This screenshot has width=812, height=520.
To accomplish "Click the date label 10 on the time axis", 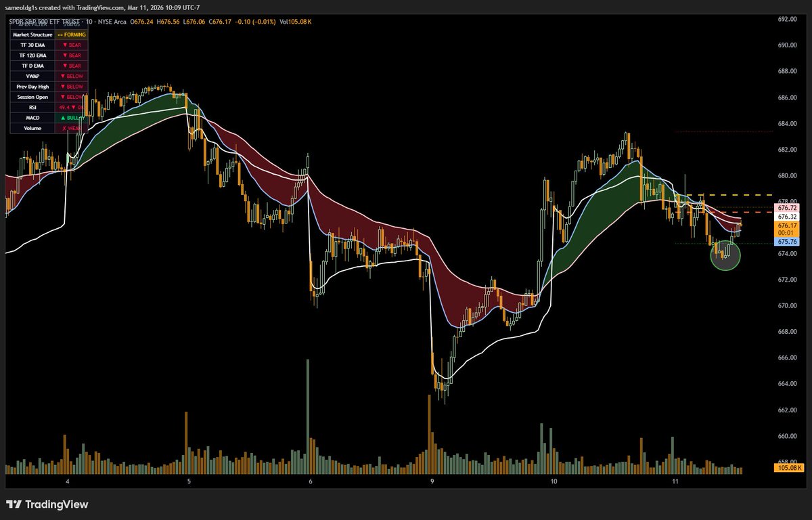I will pos(554,481).
